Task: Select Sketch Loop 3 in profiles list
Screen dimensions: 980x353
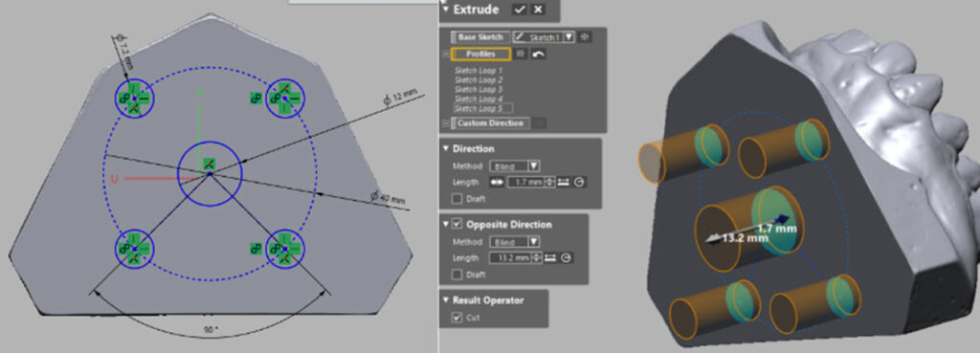Action: (479, 89)
